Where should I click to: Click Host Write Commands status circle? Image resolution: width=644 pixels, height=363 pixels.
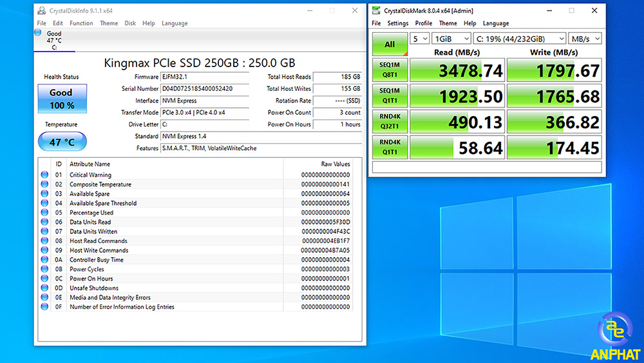tap(44, 250)
